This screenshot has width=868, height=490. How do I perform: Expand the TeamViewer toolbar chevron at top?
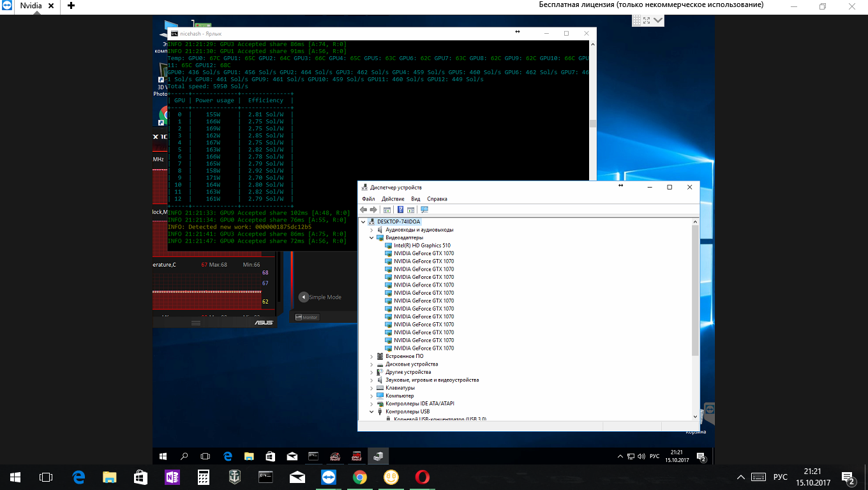[658, 20]
